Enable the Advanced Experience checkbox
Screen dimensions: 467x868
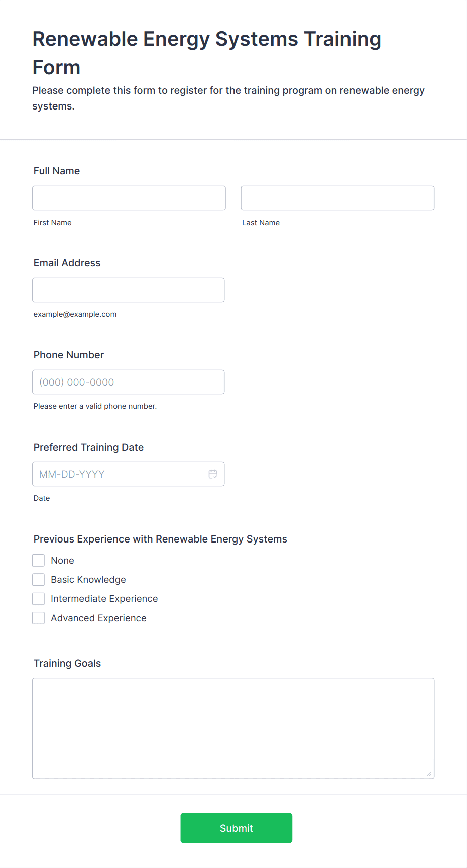pos(39,618)
